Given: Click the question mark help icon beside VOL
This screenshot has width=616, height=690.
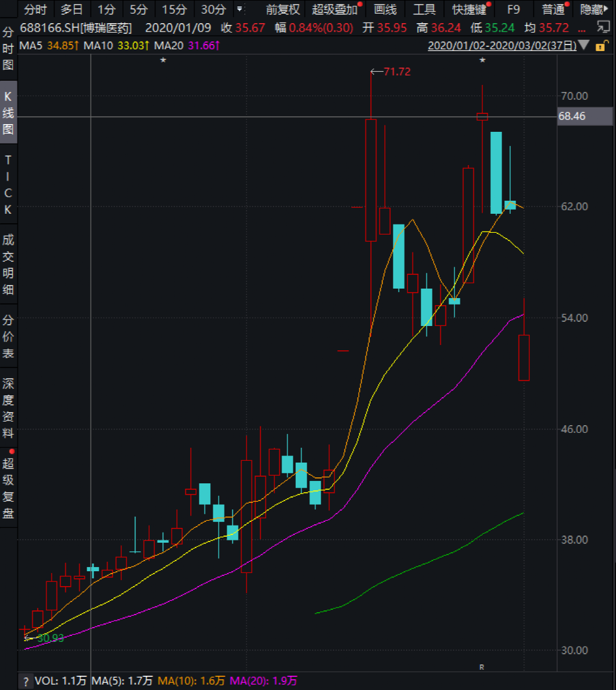Looking at the screenshot, I should (x=26, y=681).
